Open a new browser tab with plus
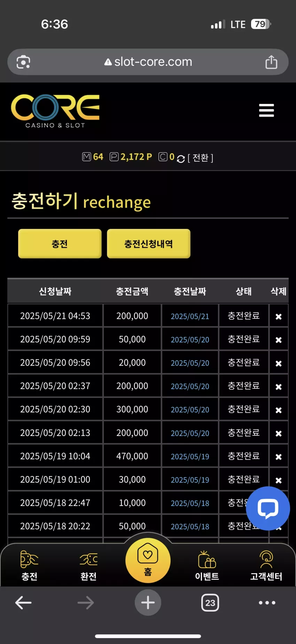296x644 pixels. pos(148,603)
